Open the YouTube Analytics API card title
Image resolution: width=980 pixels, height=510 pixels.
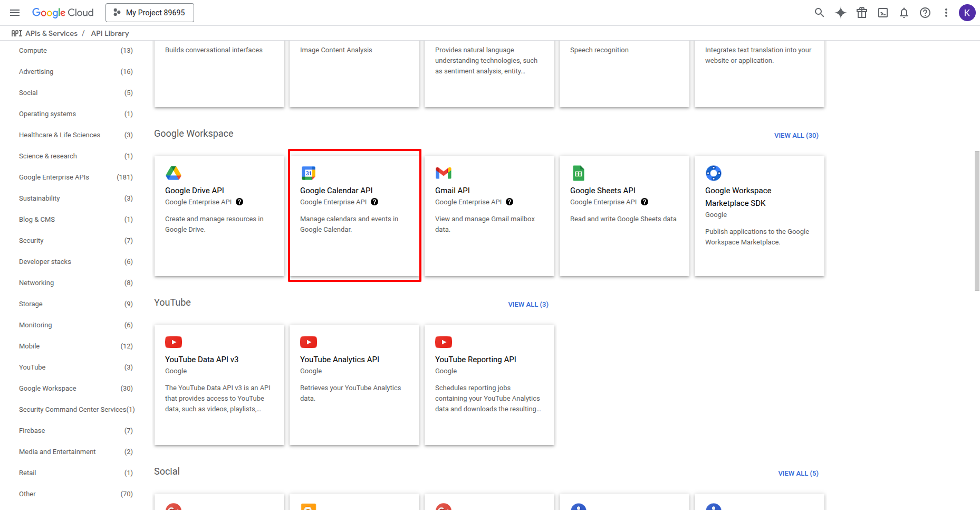pos(340,360)
